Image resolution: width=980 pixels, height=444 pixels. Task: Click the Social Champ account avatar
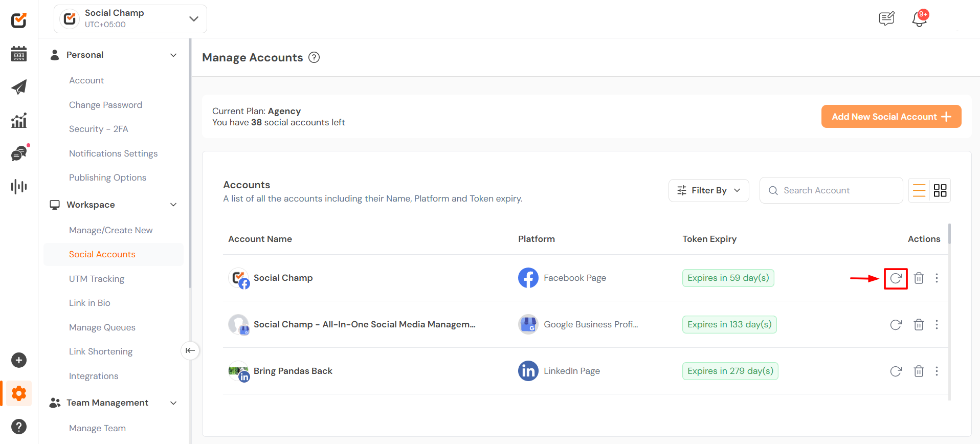[x=239, y=278]
